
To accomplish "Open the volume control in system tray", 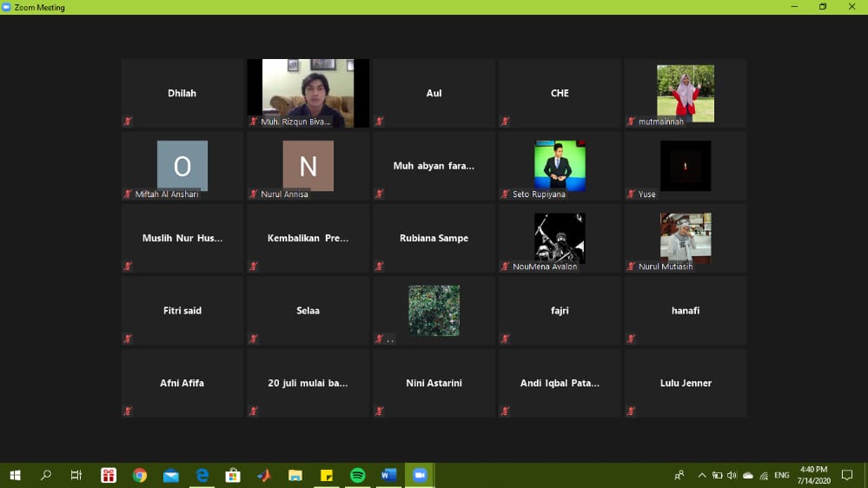I will [732, 475].
